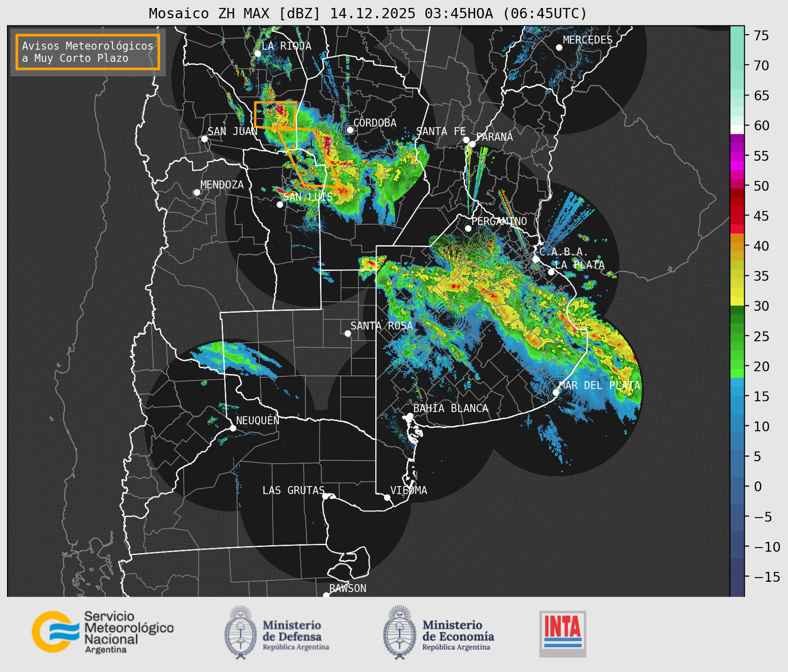Click the MAR DEL PLATA city label
Viewport: 788px width, 672px height.
(x=599, y=386)
